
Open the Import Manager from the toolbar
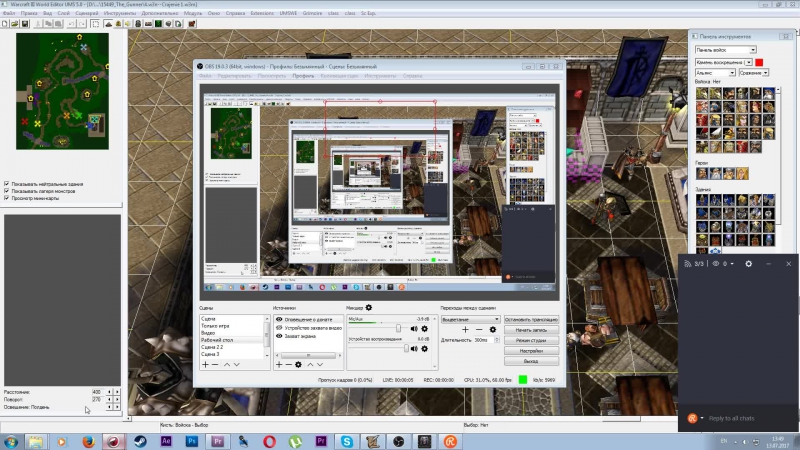tap(178, 23)
